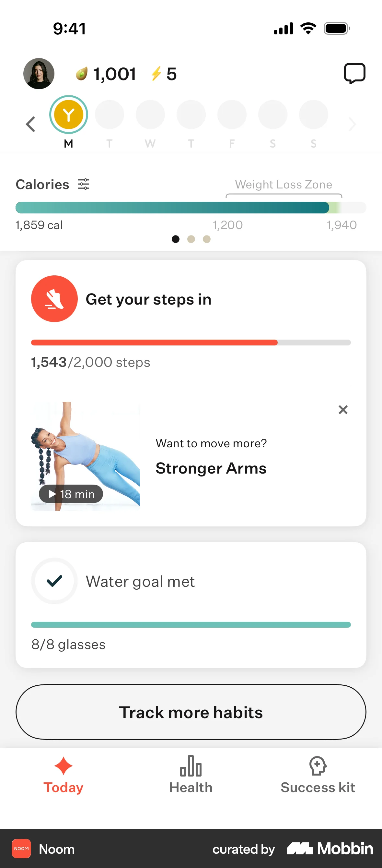The width and height of the screenshot is (382, 868).
Task: Open the Stronger Arms workout link
Action: point(211,468)
